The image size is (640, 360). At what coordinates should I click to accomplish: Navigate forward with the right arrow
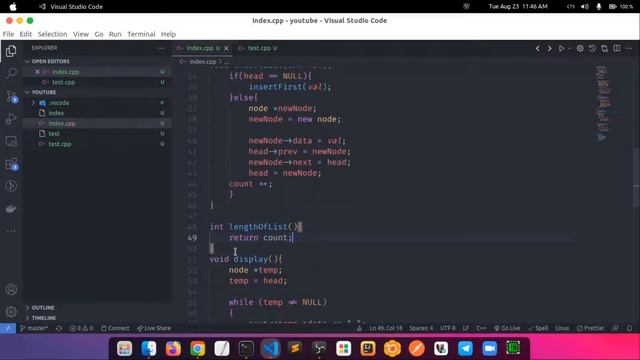coord(549,49)
